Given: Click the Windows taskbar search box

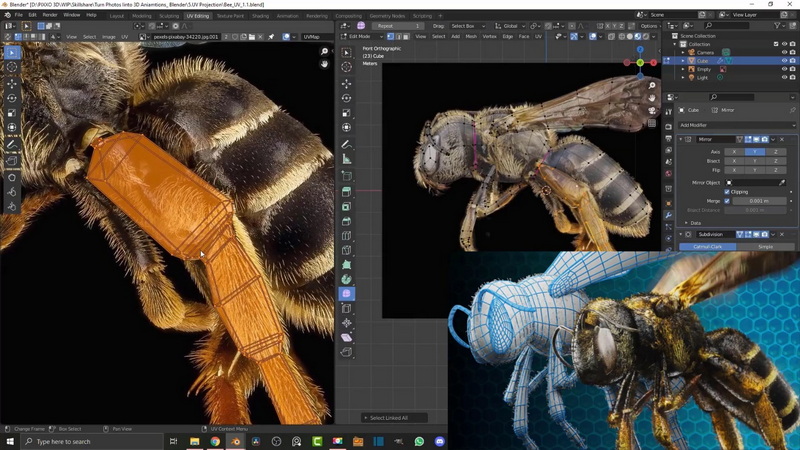Looking at the screenshot, I should (x=92, y=441).
